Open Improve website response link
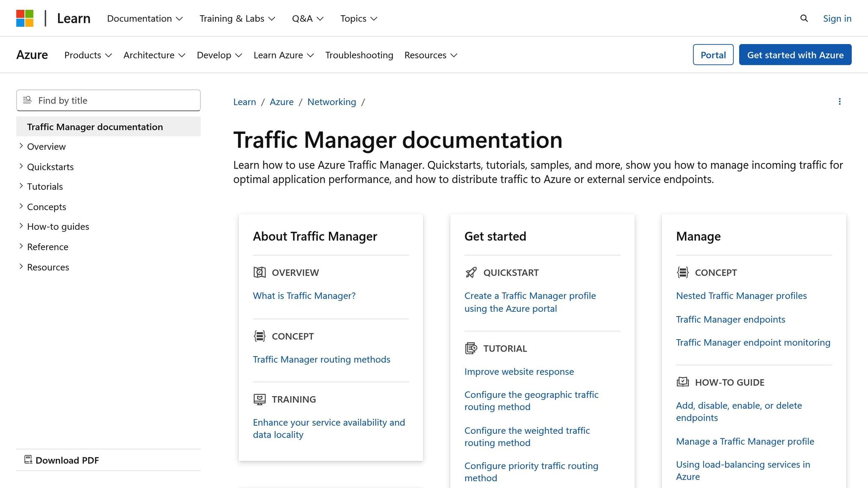This screenshot has width=868, height=488. 519,372
